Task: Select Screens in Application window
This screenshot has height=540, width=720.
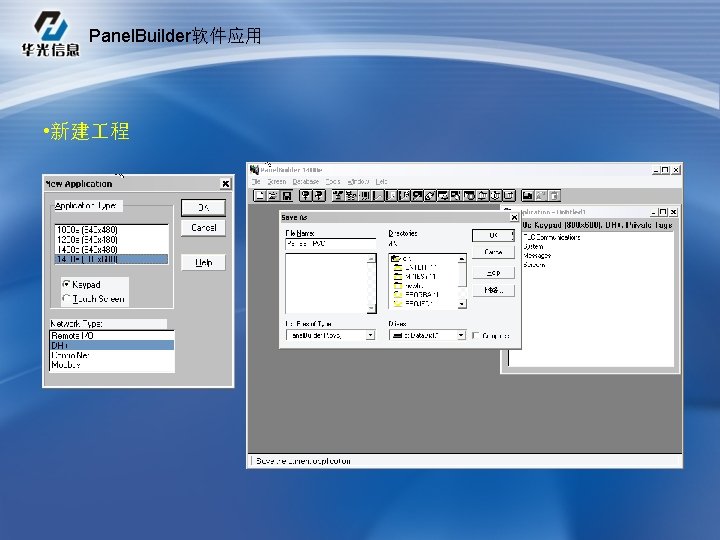Action: 534,265
